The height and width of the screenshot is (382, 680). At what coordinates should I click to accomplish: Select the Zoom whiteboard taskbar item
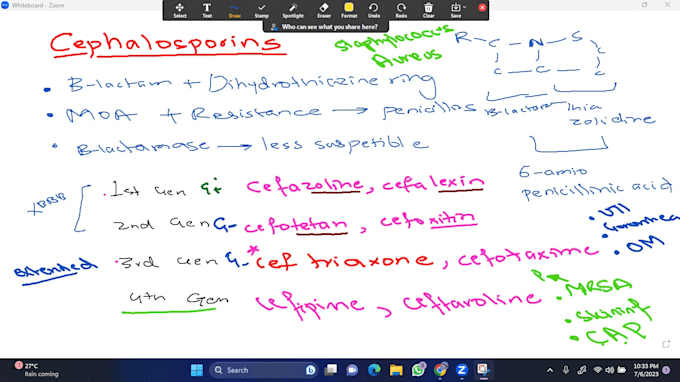483,370
